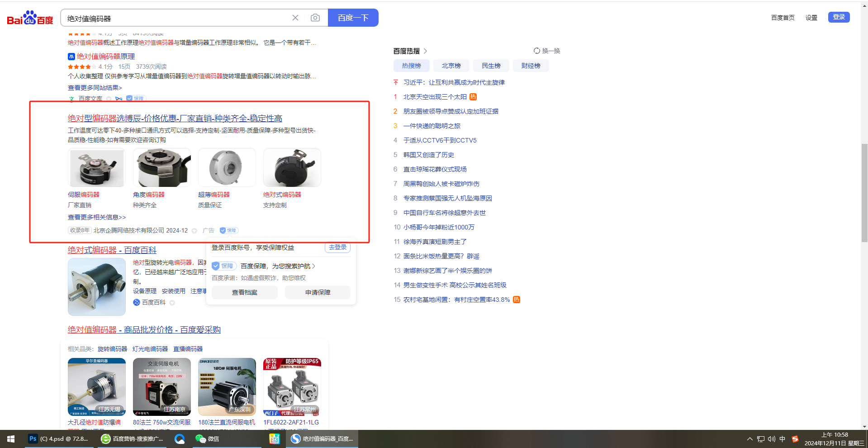Focus the search input containing 绝对值编码器
868x448 pixels.
[x=176, y=18]
